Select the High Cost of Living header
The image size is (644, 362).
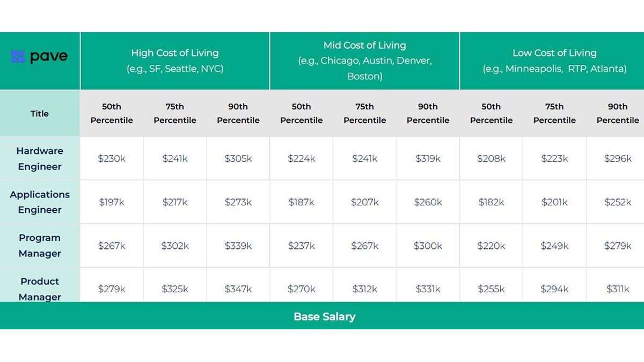tap(175, 61)
